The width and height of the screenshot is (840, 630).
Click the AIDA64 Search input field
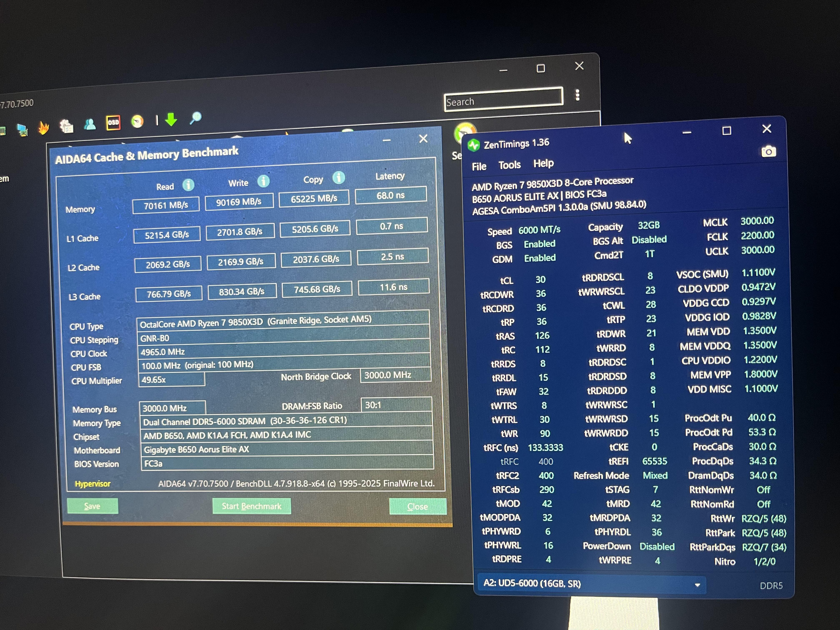503,100
